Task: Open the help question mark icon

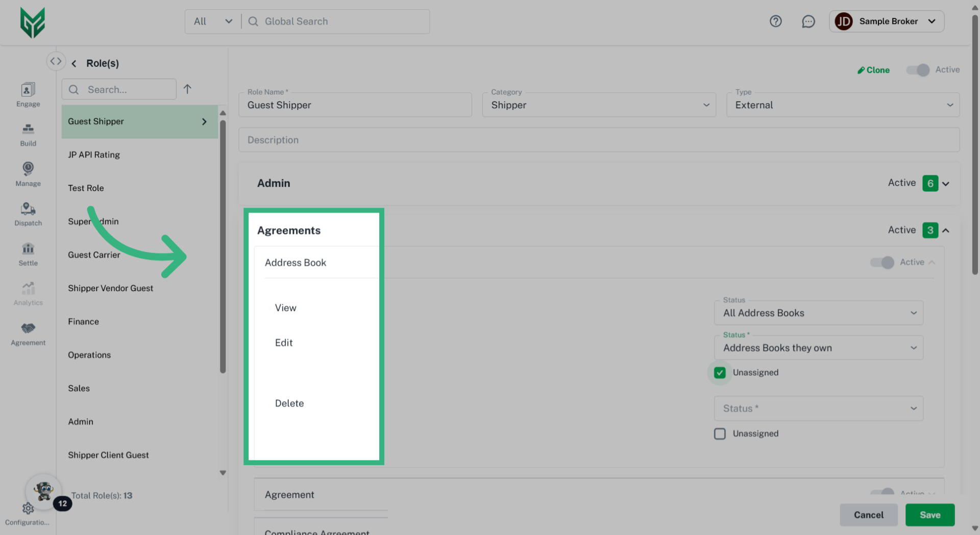Action: point(775,21)
